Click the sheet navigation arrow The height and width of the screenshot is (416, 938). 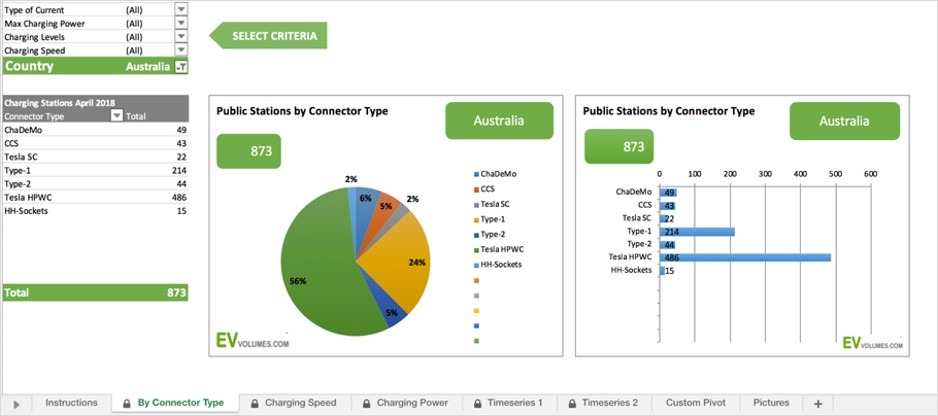(16, 404)
